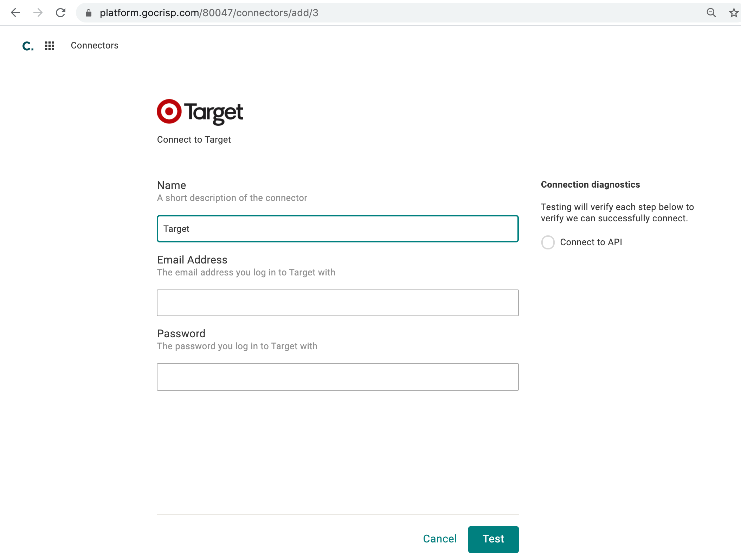Click the 'Name' label text

(172, 185)
